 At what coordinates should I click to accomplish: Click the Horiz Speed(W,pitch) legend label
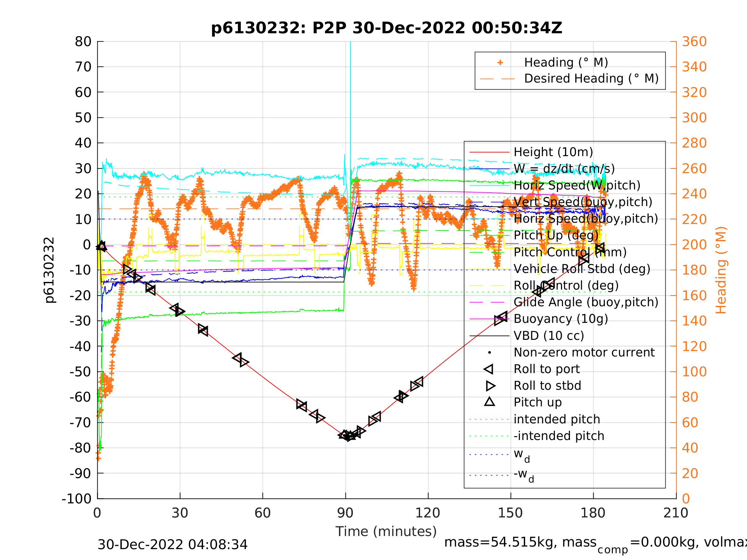(577, 185)
